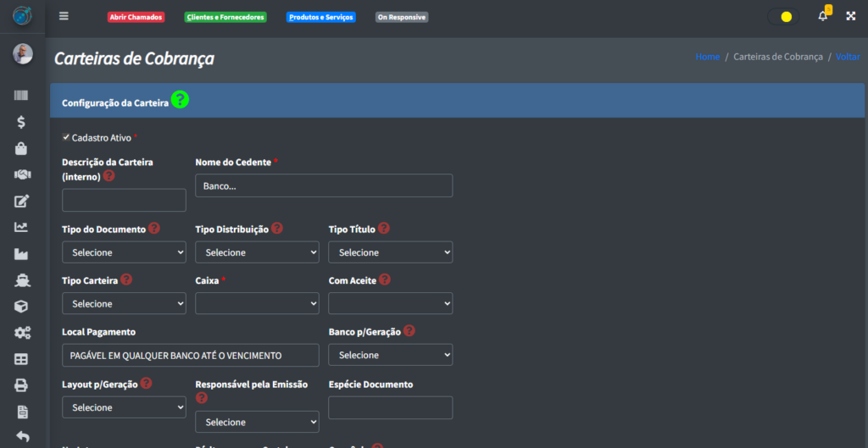Image resolution: width=868 pixels, height=448 pixels.
Task: Click the help icon next to Tipo Título
Action: 384,229
